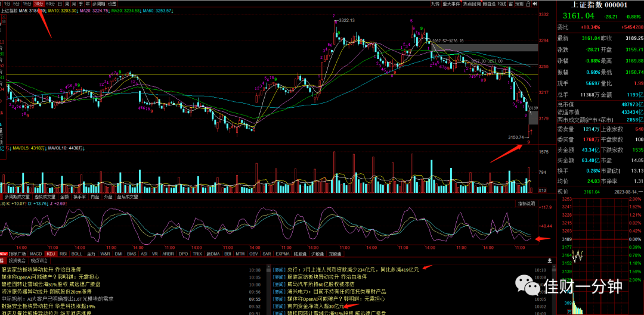
Task: Switch indicator to MACD
Action: click(x=36, y=254)
